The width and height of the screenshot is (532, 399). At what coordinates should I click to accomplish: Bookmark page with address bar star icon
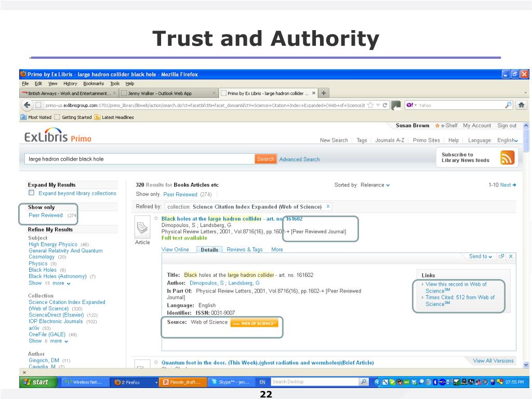(x=370, y=105)
